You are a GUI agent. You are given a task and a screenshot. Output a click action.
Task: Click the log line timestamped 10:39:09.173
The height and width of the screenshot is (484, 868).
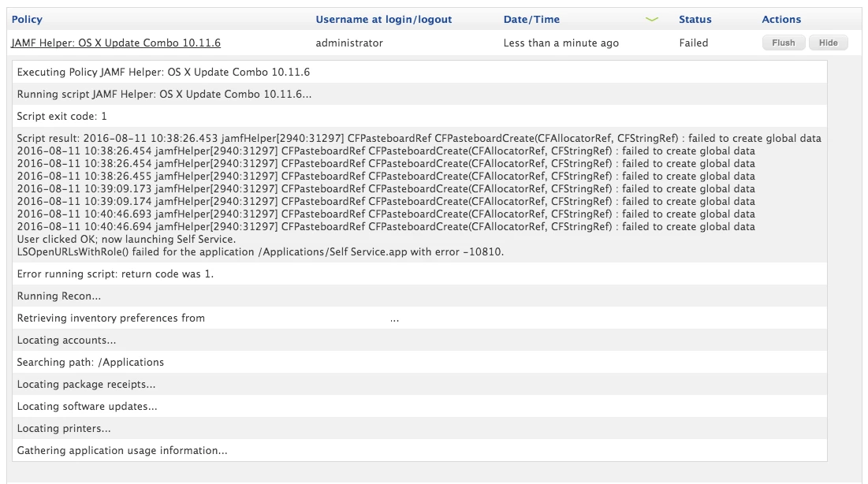tap(386, 189)
